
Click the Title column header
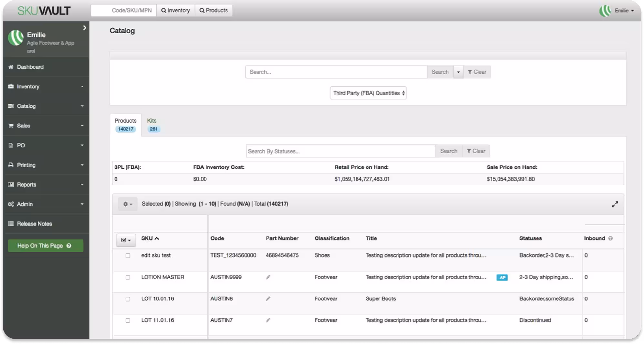371,238
